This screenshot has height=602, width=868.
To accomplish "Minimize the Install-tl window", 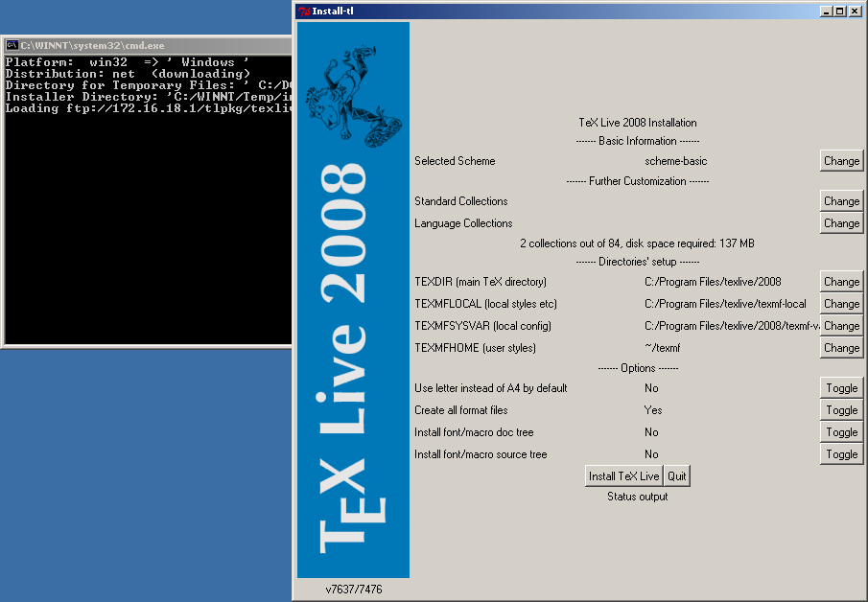I will [x=825, y=12].
